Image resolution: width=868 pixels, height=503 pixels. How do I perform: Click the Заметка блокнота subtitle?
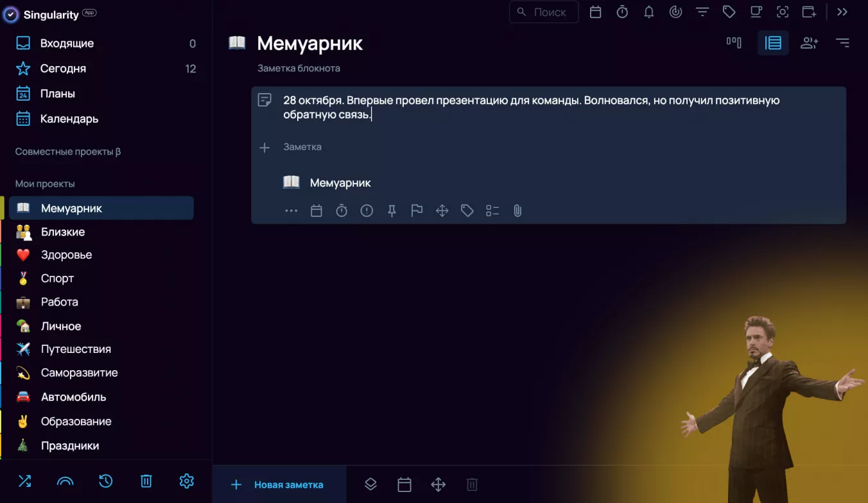coord(299,68)
